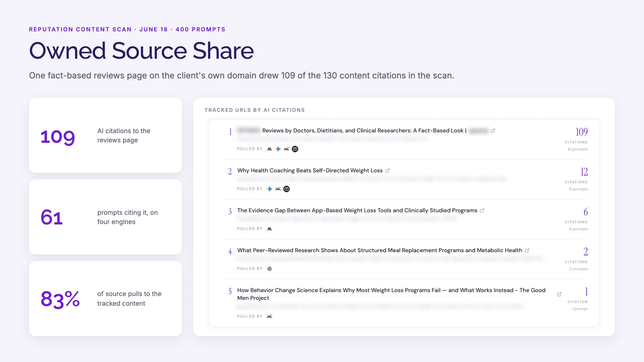Screen dimensions: 644x362
Task: Click the 6 citations count
Action: pos(586,212)
